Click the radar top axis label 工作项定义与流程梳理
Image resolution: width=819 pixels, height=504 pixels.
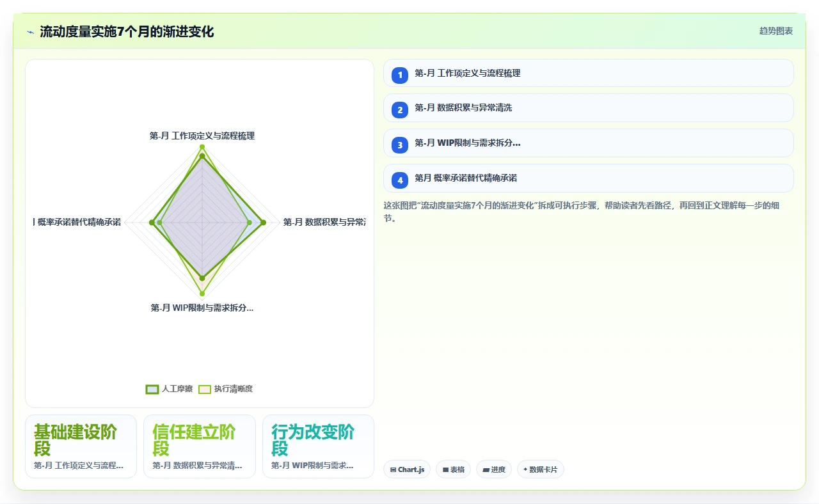coord(202,136)
